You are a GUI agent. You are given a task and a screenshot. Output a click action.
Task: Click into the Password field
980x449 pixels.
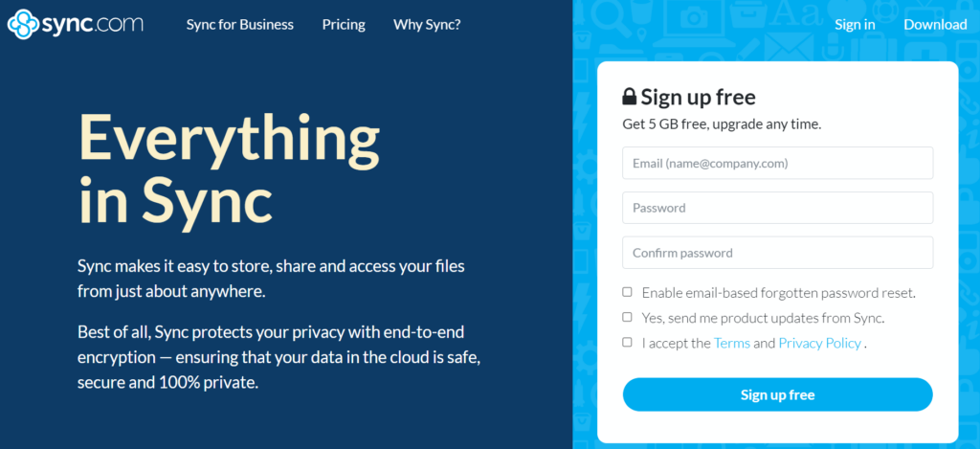point(777,208)
